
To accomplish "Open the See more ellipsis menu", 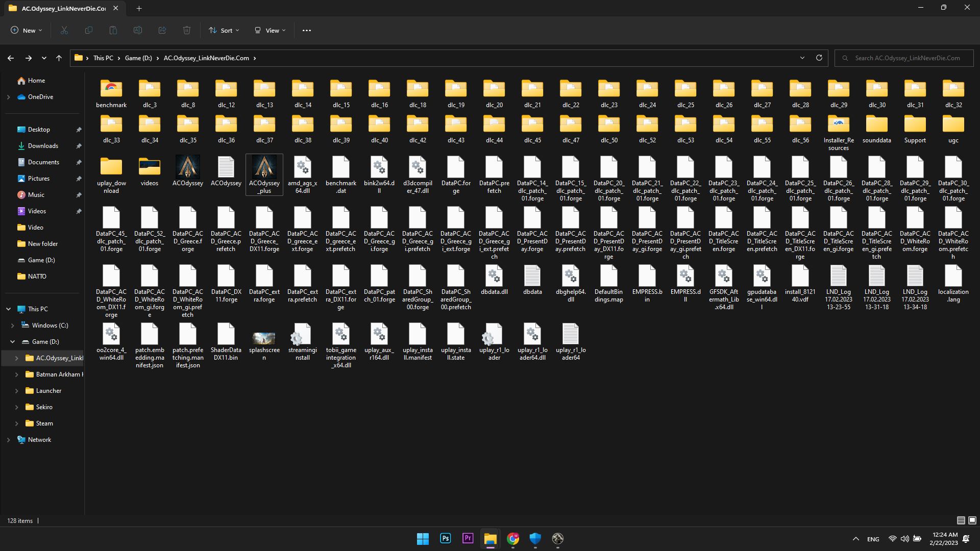I will click(306, 31).
